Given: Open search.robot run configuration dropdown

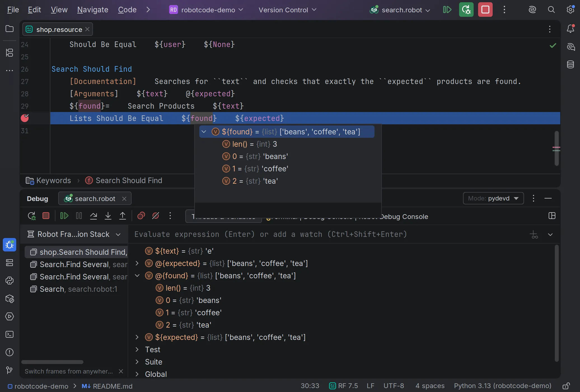Looking at the screenshot, I should point(400,10).
